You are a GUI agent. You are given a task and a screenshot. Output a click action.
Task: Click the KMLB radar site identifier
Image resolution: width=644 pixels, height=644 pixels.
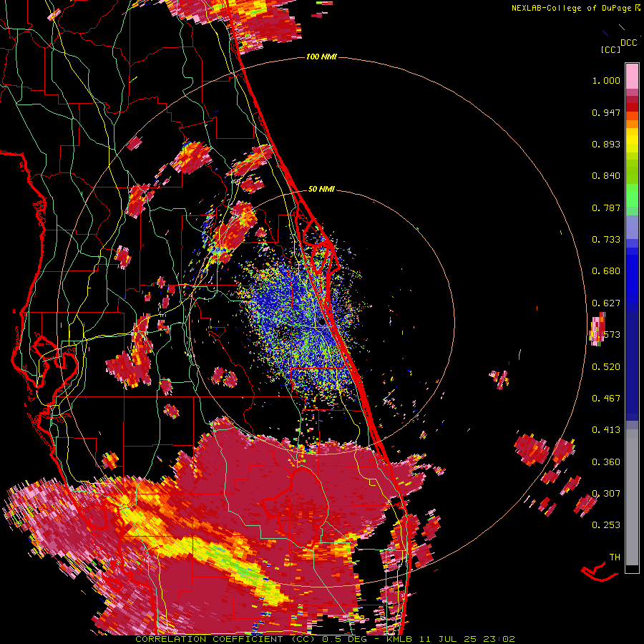tap(399, 639)
